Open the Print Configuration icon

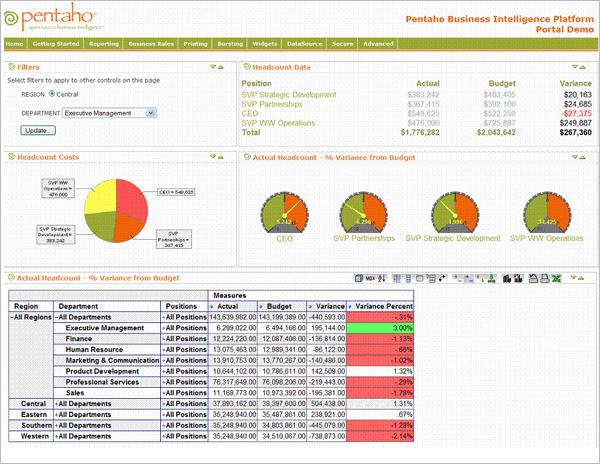coord(533,279)
